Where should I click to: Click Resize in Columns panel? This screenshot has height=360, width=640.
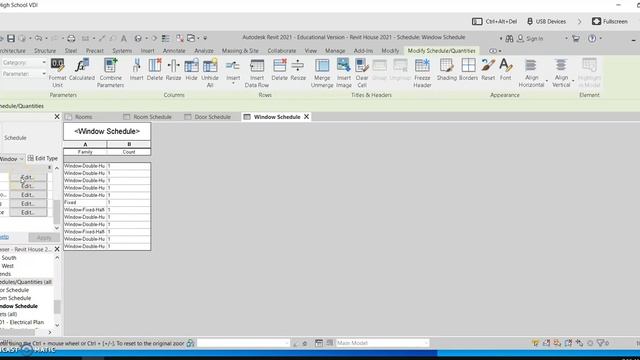coord(173,69)
